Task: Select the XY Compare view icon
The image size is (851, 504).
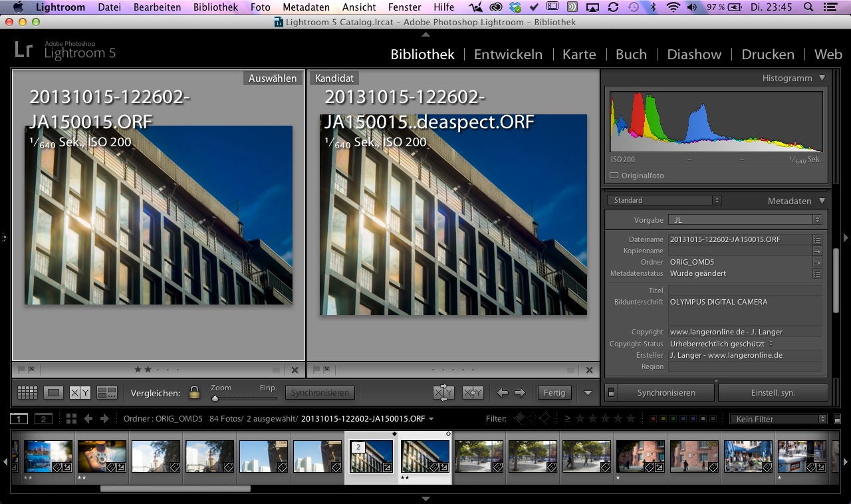Action: (x=80, y=393)
